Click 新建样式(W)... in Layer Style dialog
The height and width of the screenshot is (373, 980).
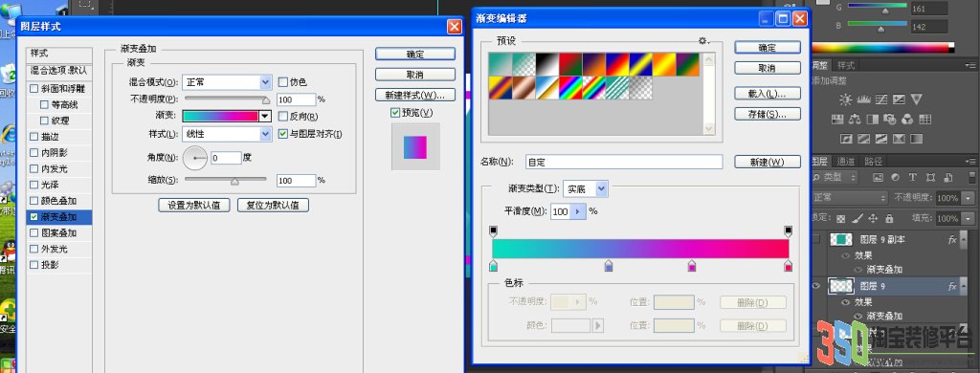pyautogui.click(x=415, y=95)
